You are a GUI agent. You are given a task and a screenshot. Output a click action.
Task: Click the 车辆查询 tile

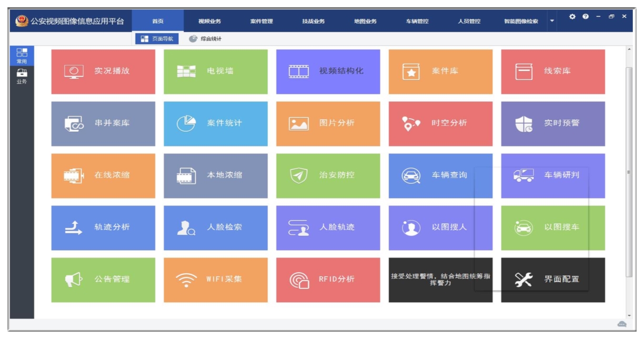point(440,176)
